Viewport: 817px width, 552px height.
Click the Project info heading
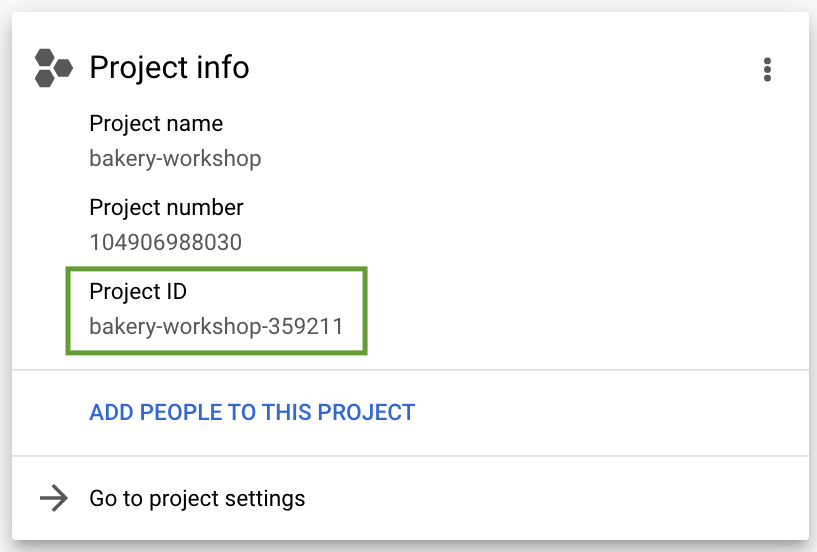169,68
